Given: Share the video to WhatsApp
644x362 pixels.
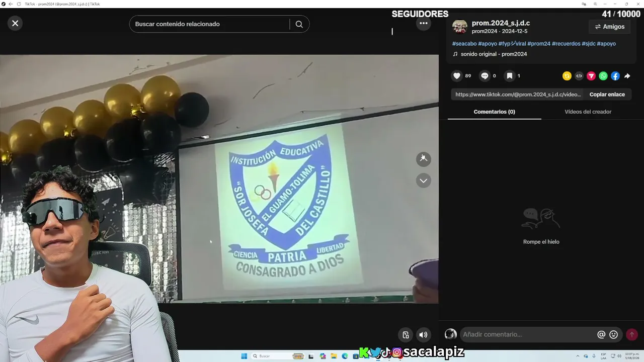Looking at the screenshot, I should pyautogui.click(x=603, y=76).
